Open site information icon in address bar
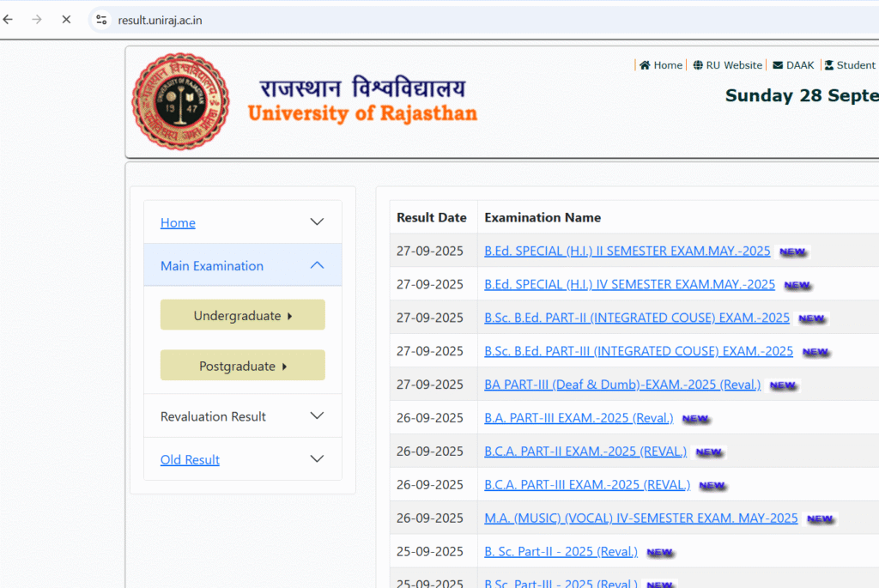This screenshot has height=588, width=879. (101, 20)
